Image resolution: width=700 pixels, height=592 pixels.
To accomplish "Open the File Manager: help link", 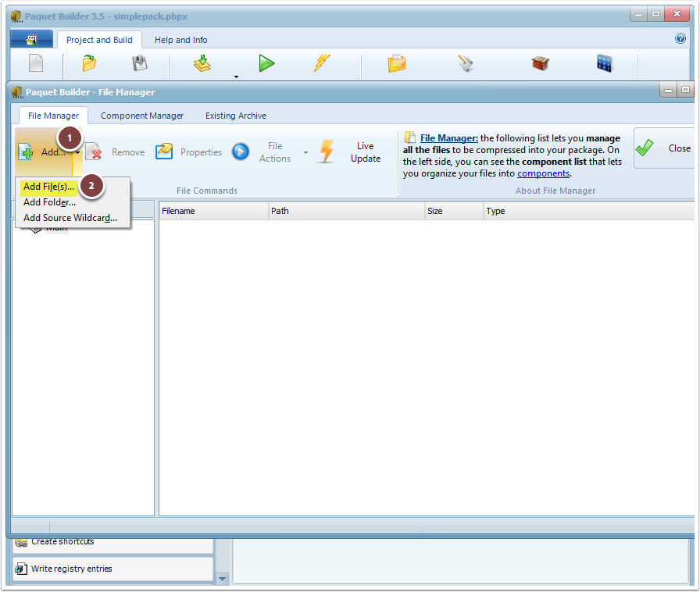I will pos(449,138).
